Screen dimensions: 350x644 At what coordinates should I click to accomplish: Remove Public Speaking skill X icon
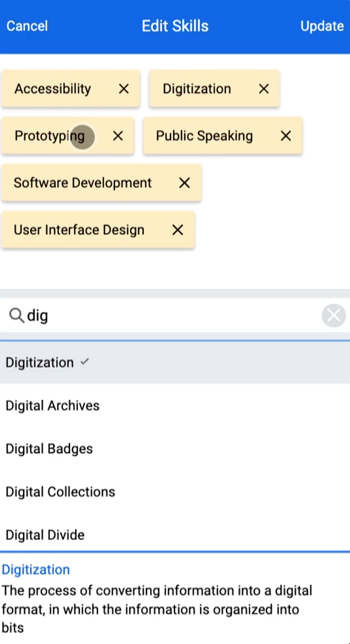tap(286, 136)
